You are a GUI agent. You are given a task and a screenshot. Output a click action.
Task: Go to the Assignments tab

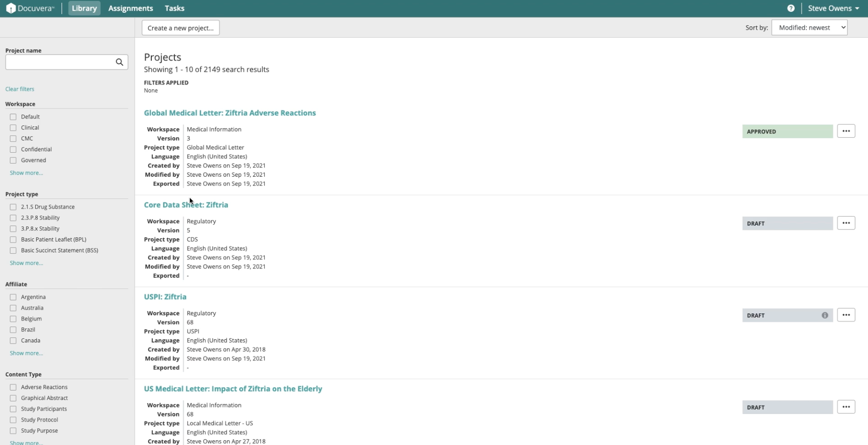click(131, 8)
